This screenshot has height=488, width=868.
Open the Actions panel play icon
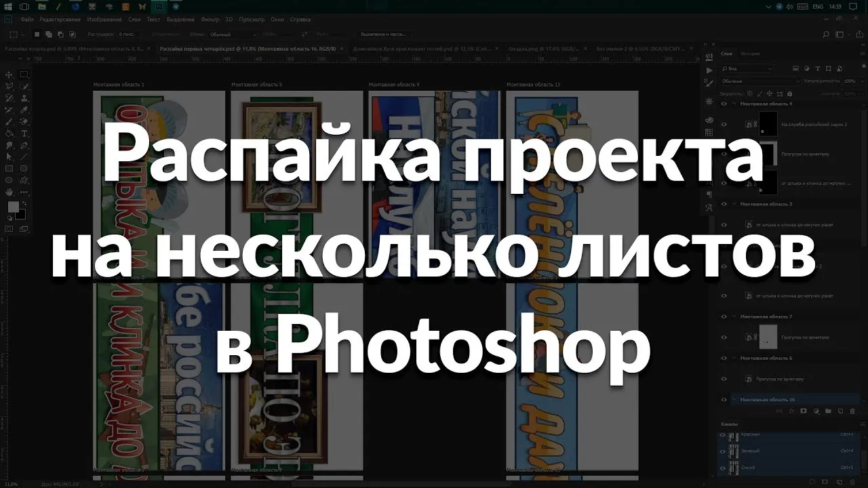click(x=709, y=70)
